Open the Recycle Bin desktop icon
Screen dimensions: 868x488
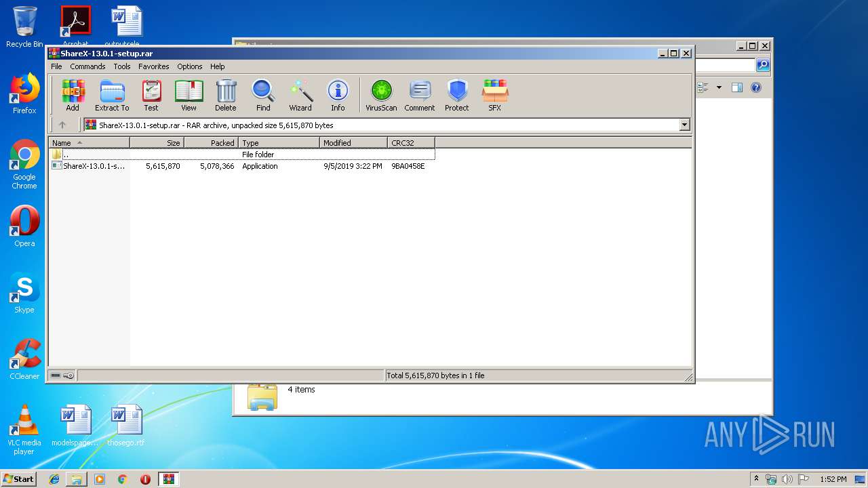[x=24, y=27]
